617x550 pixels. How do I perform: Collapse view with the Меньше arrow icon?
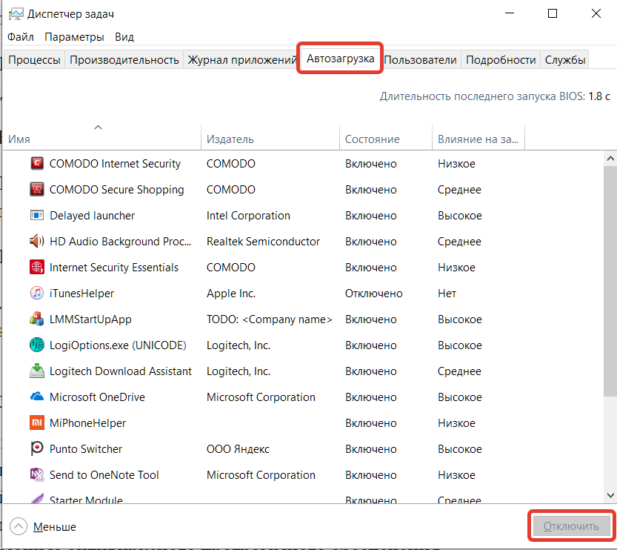click(18, 526)
